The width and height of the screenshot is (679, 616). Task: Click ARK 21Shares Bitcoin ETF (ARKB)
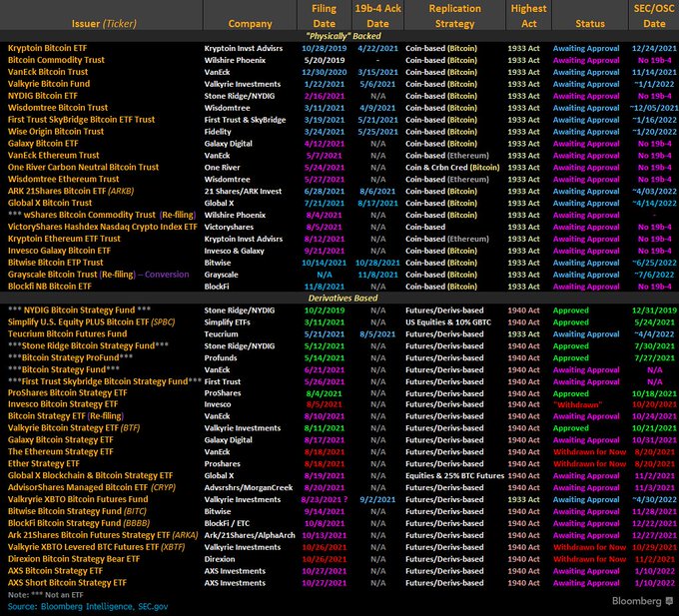[71, 191]
